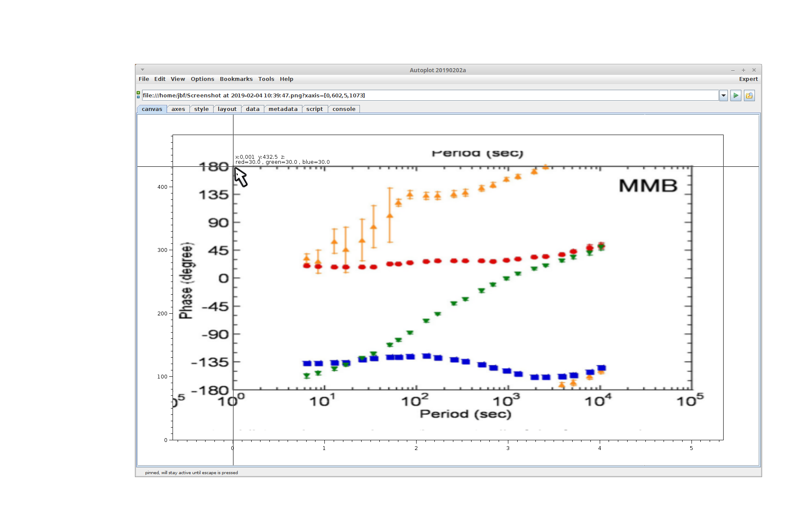Switch to the script tab
Screen dimensions: 812x508
click(314, 109)
